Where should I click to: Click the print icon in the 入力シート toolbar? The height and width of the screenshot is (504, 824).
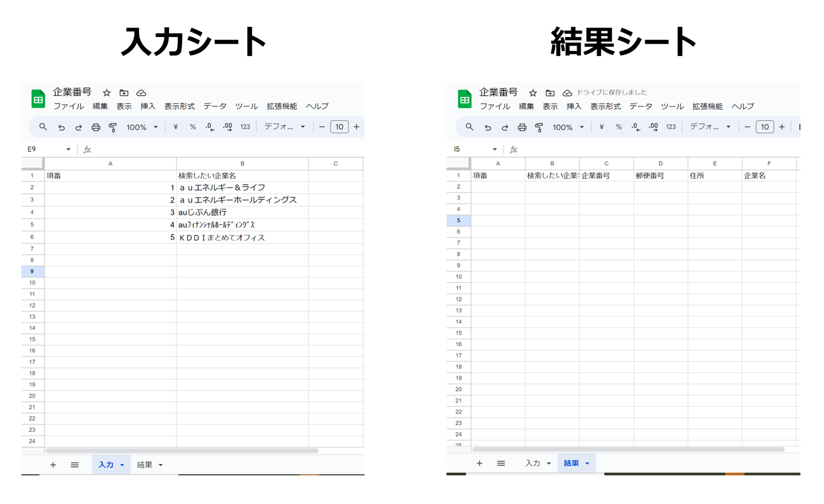tap(96, 127)
